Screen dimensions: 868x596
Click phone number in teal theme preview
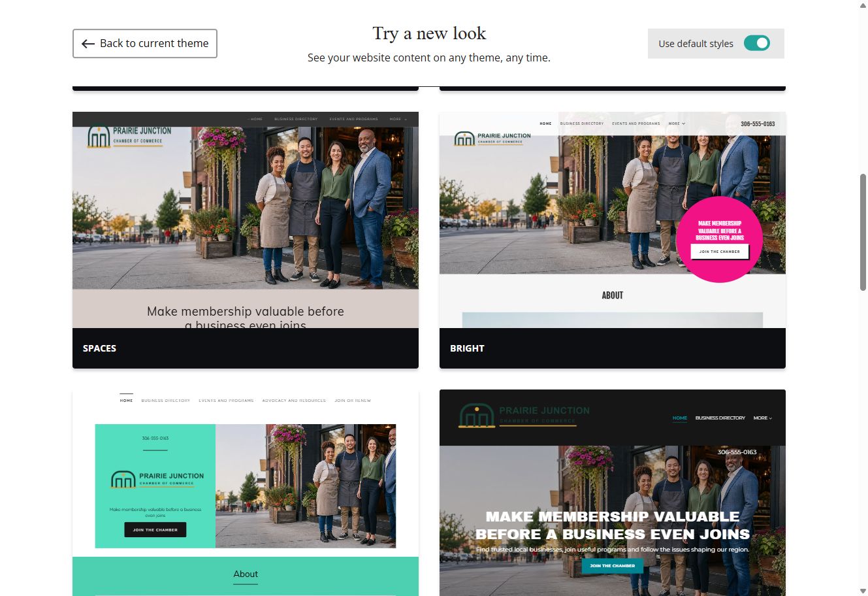tap(155, 439)
